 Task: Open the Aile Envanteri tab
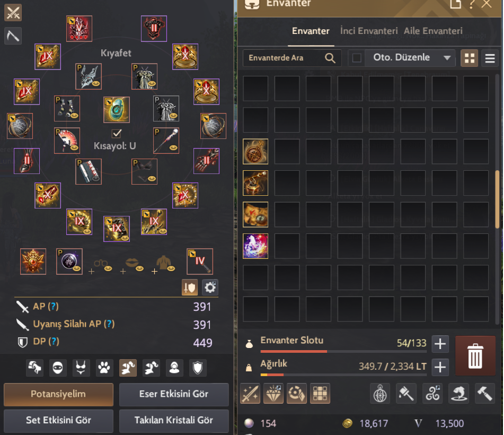pos(433,31)
